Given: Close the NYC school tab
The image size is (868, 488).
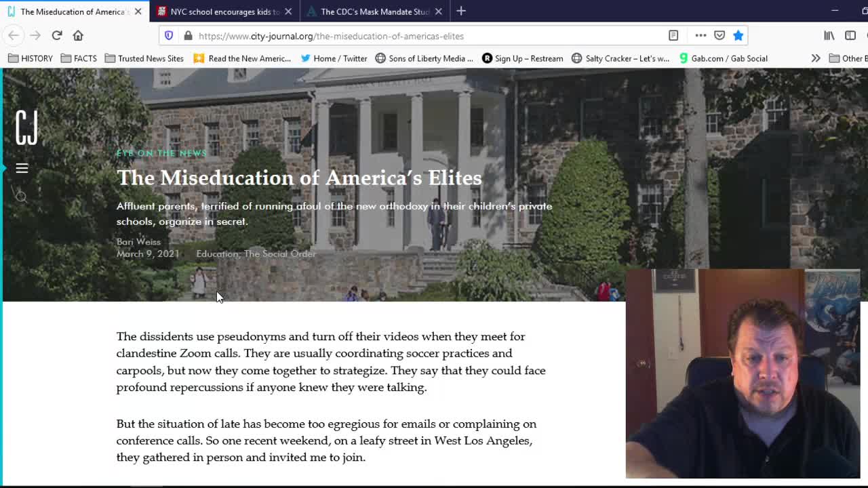Looking at the screenshot, I should point(288,12).
